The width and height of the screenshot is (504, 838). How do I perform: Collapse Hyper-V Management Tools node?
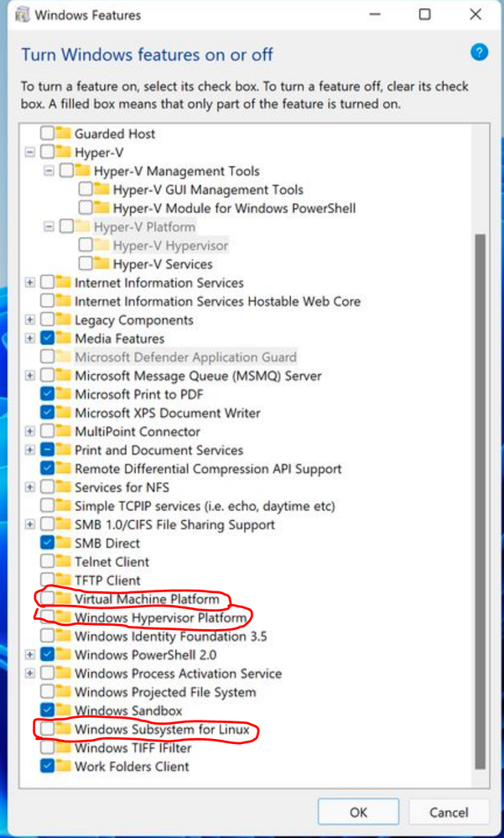coord(49,171)
